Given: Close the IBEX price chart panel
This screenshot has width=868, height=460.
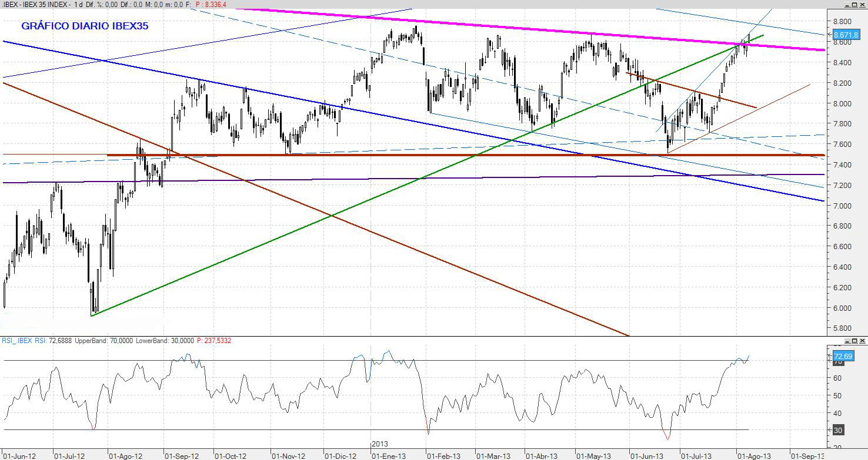Looking at the screenshot, I should pyautogui.click(x=862, y=5).
